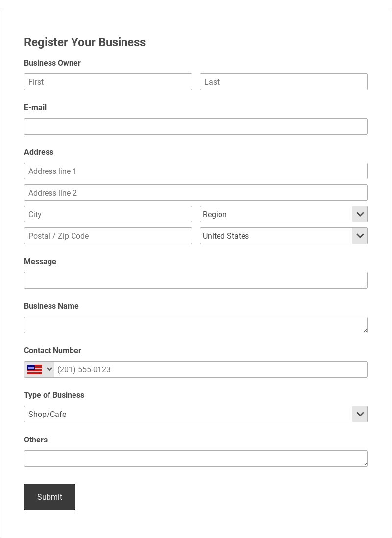Open the United States country dropdown
Screen dimensions: 392x538
(x=284, y=236)
